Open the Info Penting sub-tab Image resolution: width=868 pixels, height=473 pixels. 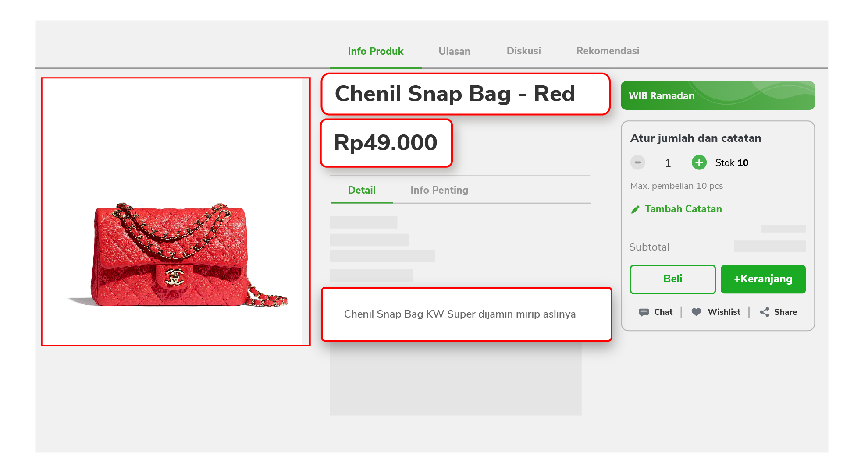pos(439,190)
